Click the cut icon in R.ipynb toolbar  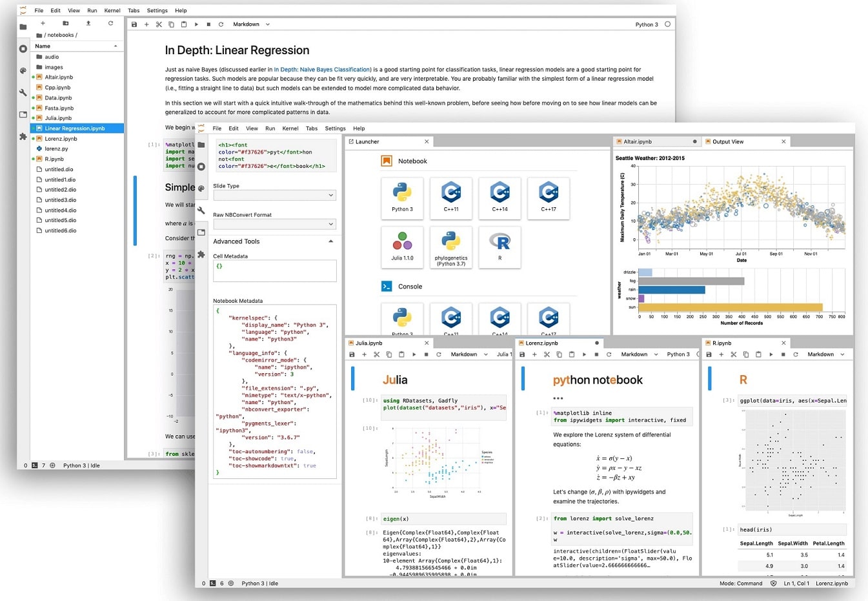[734, 354]
